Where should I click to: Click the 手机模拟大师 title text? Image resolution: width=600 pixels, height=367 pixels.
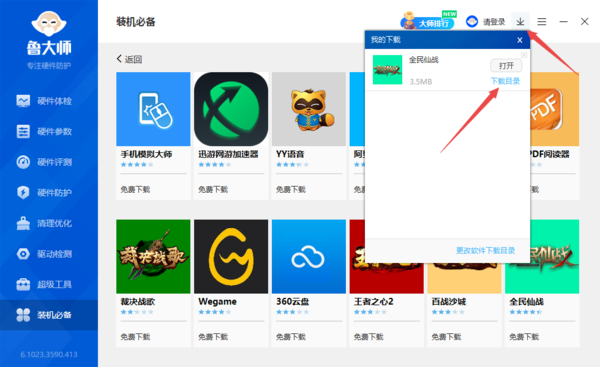pos(146,154)
